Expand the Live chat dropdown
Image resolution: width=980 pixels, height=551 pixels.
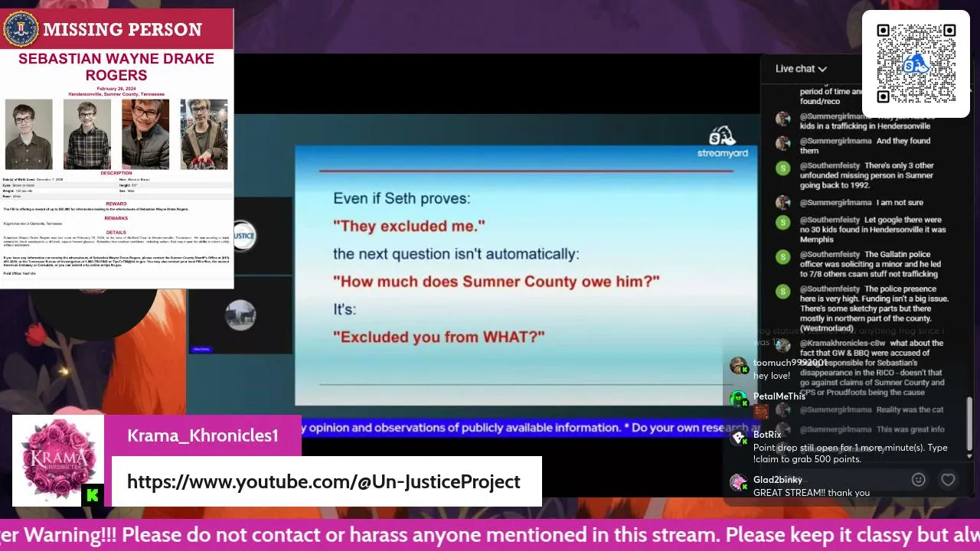(801, 69)
